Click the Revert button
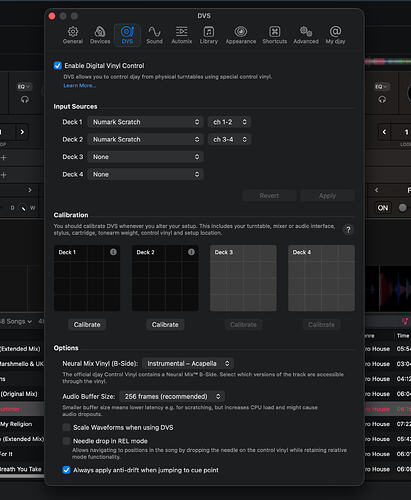This screenshot has width=411, height=500. 269,196
